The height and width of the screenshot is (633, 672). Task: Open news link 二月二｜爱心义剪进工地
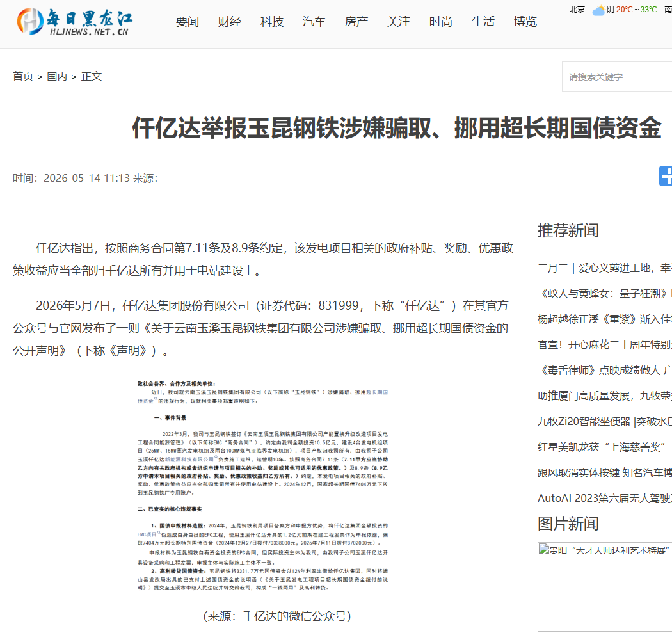pos(605,268)
